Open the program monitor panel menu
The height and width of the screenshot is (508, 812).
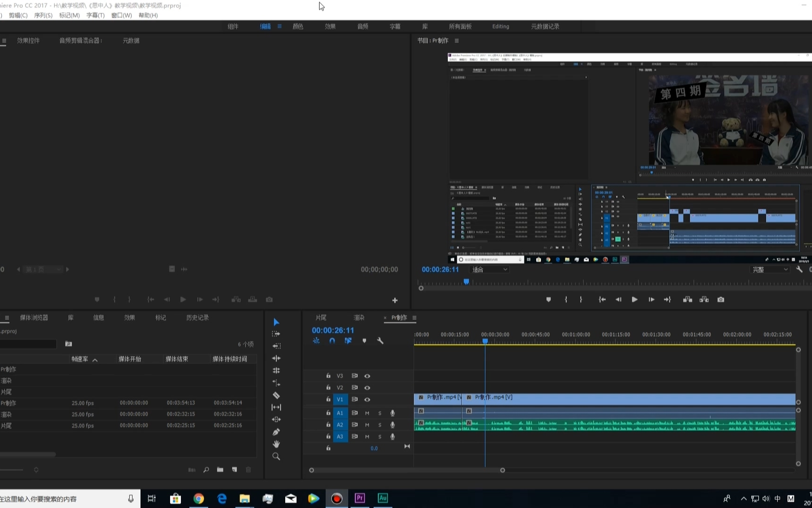[457, 41]
